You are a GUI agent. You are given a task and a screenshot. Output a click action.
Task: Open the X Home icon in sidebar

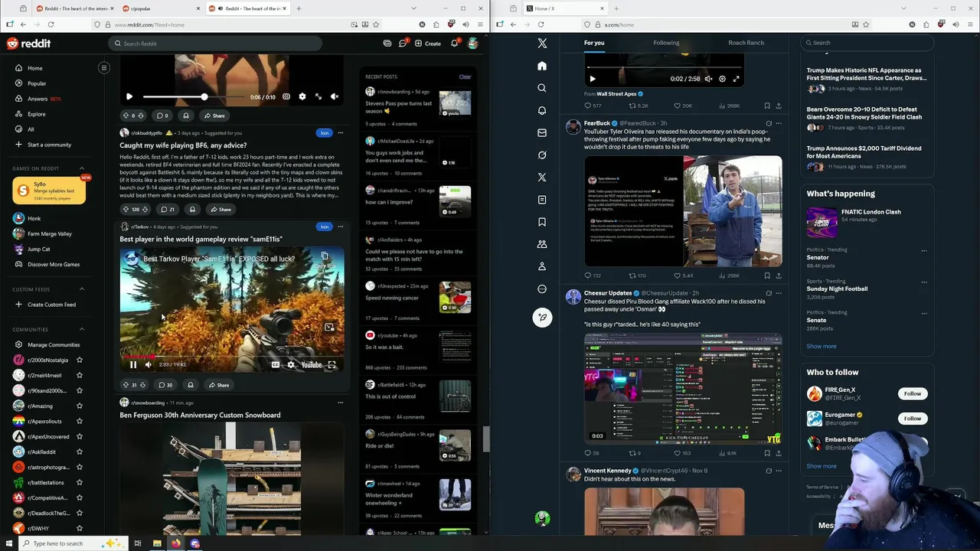click(x=542, y=66)
